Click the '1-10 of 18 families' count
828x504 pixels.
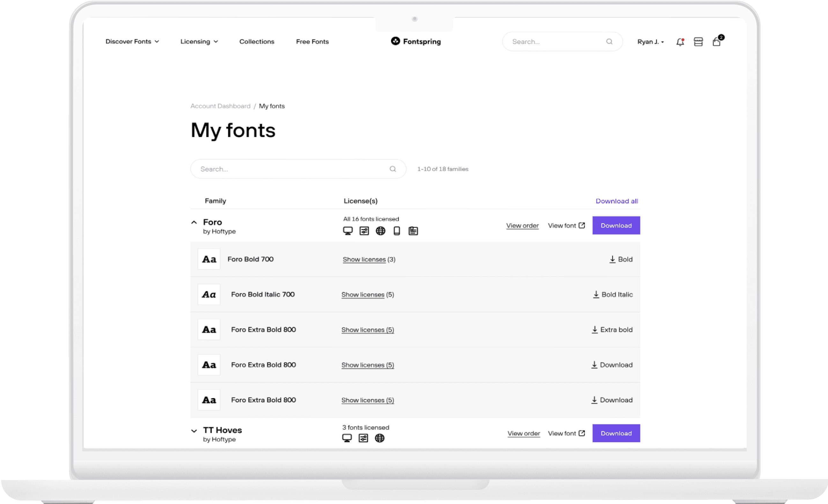(443, 169)
